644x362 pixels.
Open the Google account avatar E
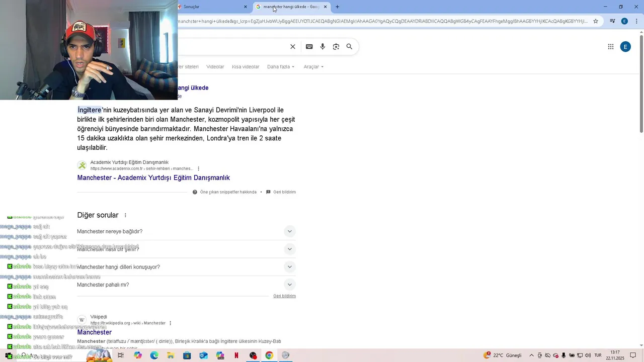pyautogui.click(x=625, y=47)
